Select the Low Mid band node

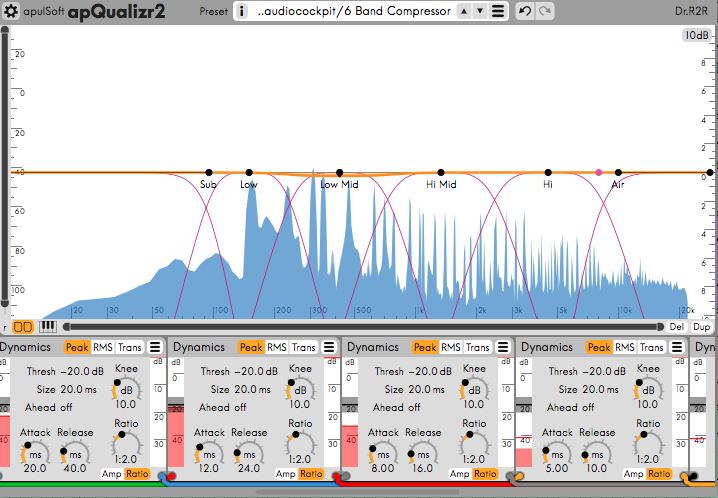pyautogui.click(x=339, y=173)
